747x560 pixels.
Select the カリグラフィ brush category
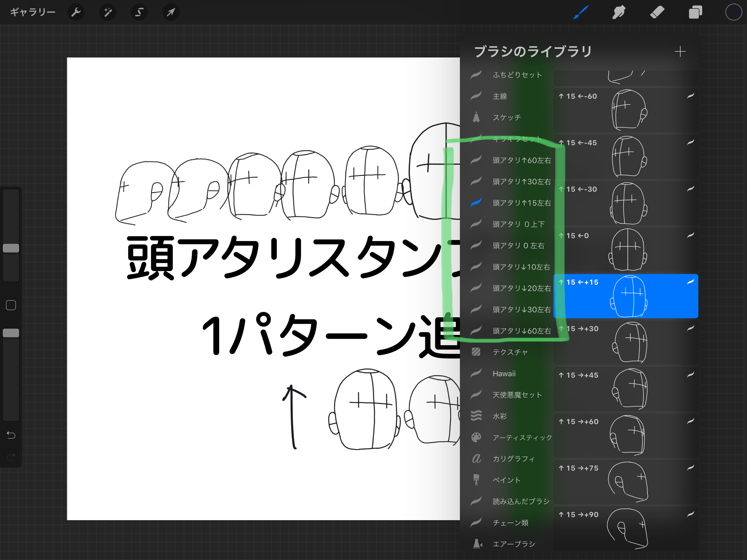pyautogui.click(x=513, y=459)
